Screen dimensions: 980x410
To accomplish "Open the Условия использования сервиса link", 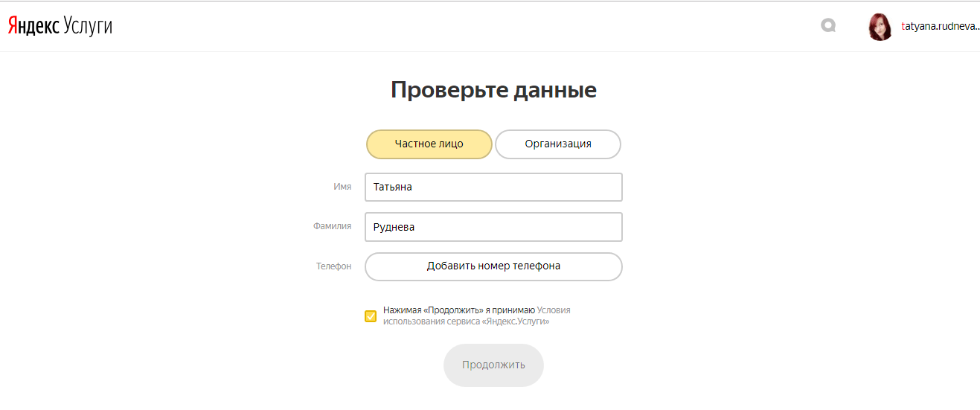I will tap(553, 310).
